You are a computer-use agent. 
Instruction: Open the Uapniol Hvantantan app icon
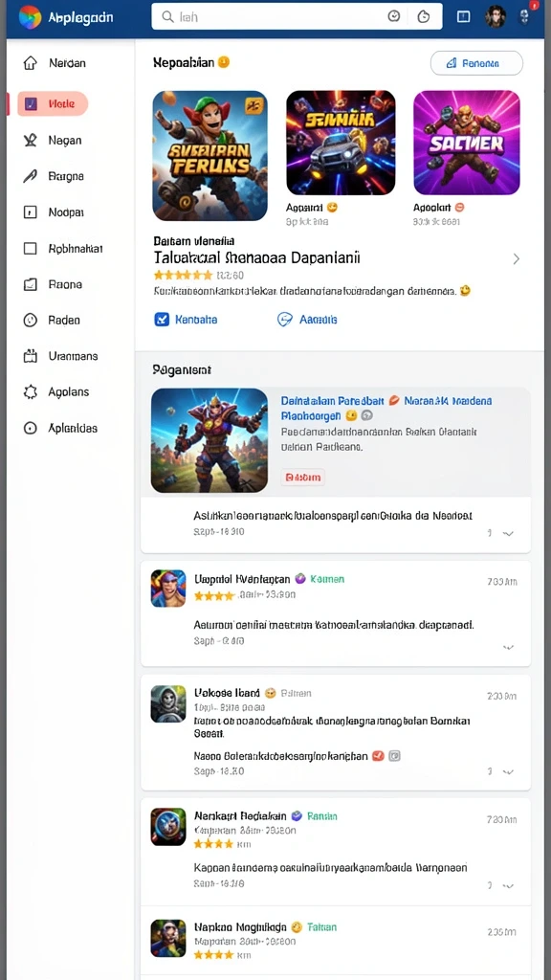[168, 589]
